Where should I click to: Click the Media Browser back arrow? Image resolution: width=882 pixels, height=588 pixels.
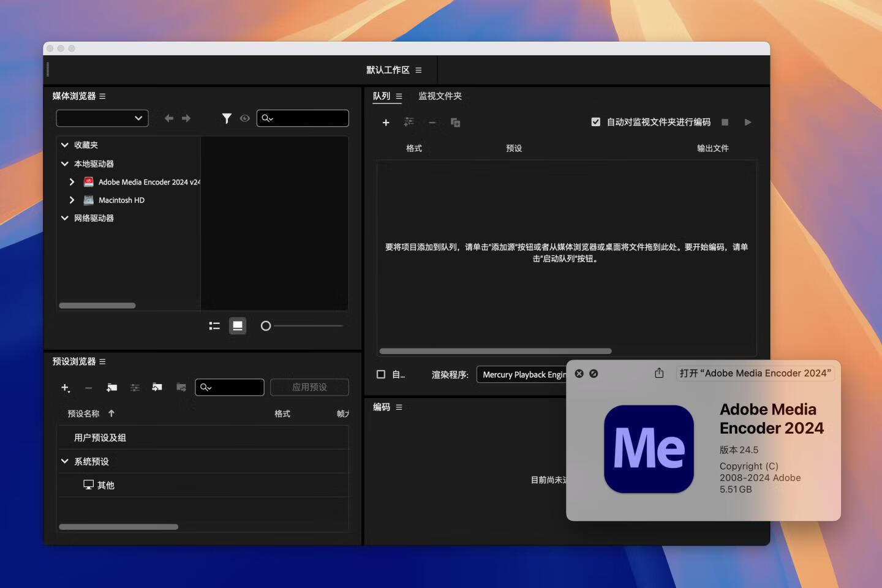click(x=169, y=118)
